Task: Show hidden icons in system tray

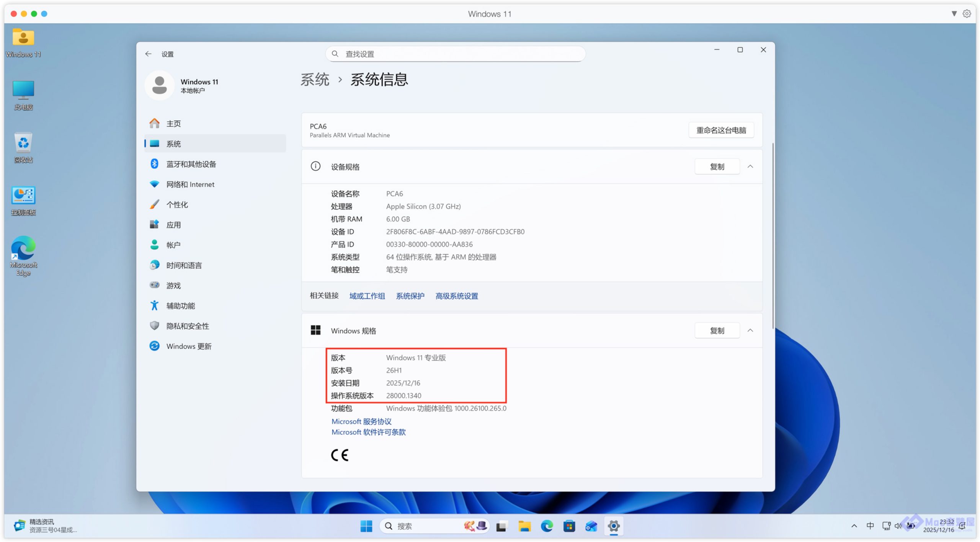Action: (854, 526)
